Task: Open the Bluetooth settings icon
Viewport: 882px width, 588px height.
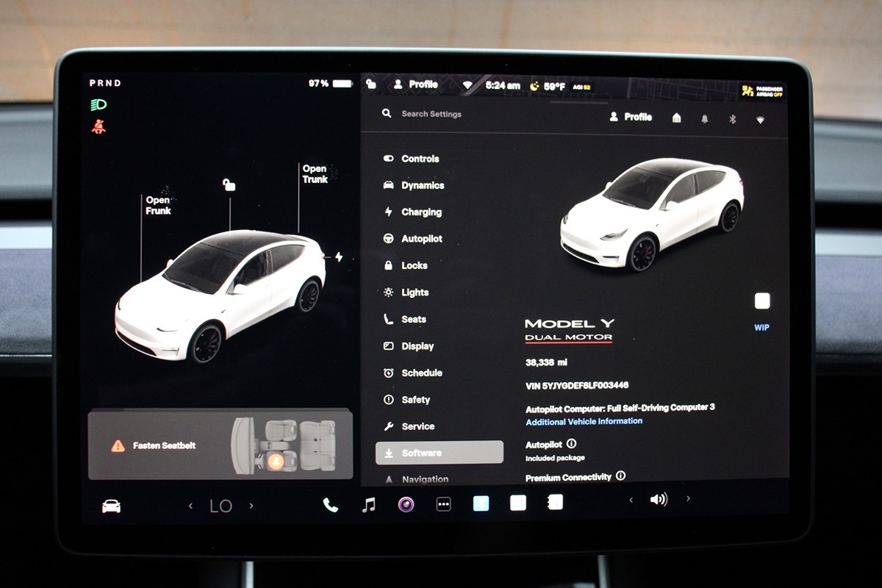Action: point(732,118)
